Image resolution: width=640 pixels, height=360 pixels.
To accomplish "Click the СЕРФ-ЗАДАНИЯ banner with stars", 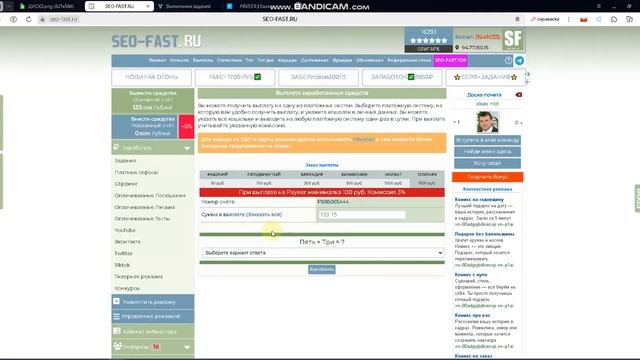I will coord(485,77).
